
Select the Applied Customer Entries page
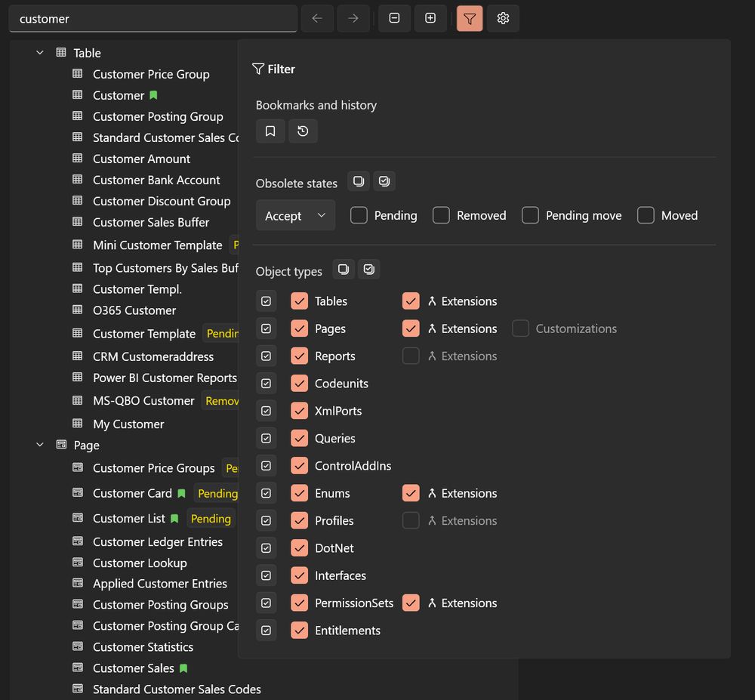[160, 584]
